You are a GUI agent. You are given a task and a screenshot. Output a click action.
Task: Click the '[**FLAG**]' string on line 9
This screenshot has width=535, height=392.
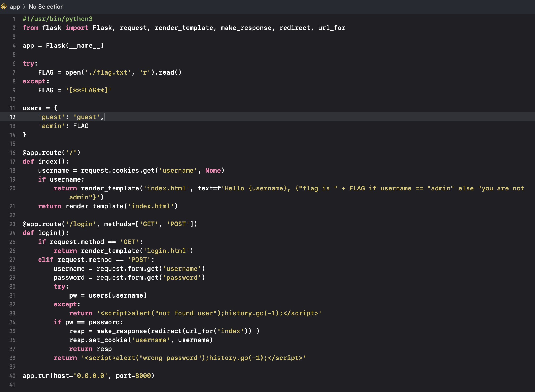tap(88, 90)
